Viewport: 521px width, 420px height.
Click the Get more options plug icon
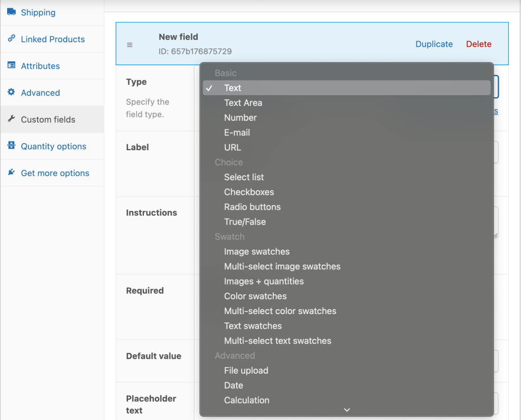11,173
